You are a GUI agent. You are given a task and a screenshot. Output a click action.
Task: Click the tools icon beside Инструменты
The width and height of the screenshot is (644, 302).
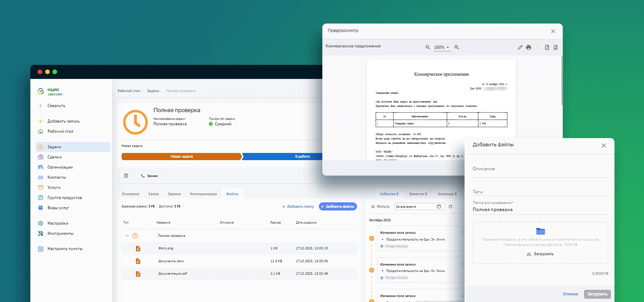click(41, 233)
